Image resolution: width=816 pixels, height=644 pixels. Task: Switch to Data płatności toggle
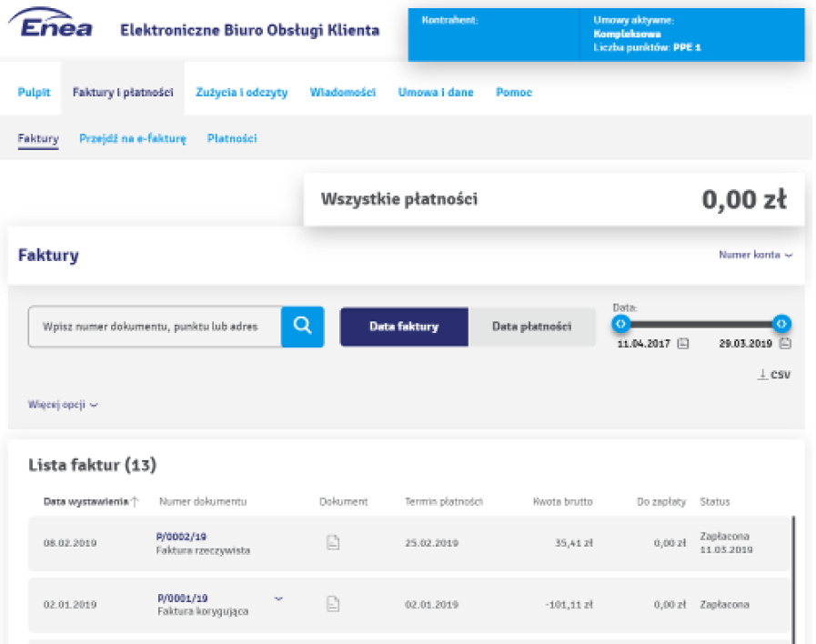[531, 327]
